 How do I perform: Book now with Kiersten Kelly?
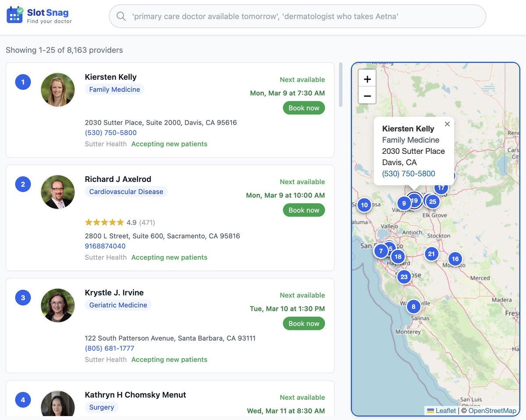pos(304,107)
